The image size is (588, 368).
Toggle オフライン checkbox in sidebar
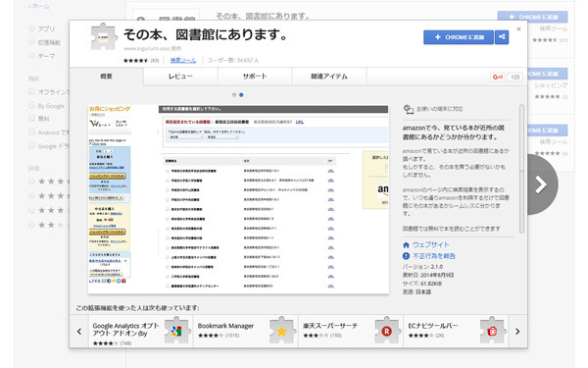coord(31,91)
